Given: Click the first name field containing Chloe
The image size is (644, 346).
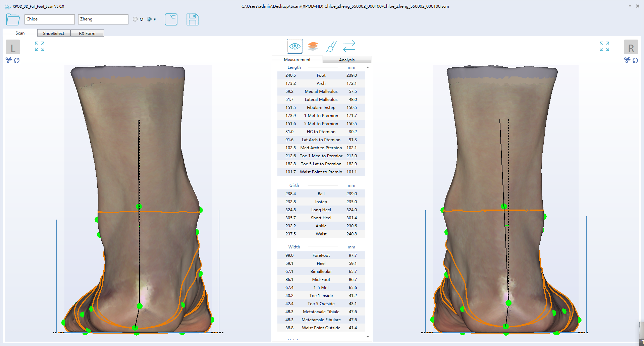Looking at the screenshot, I should 49,19.
